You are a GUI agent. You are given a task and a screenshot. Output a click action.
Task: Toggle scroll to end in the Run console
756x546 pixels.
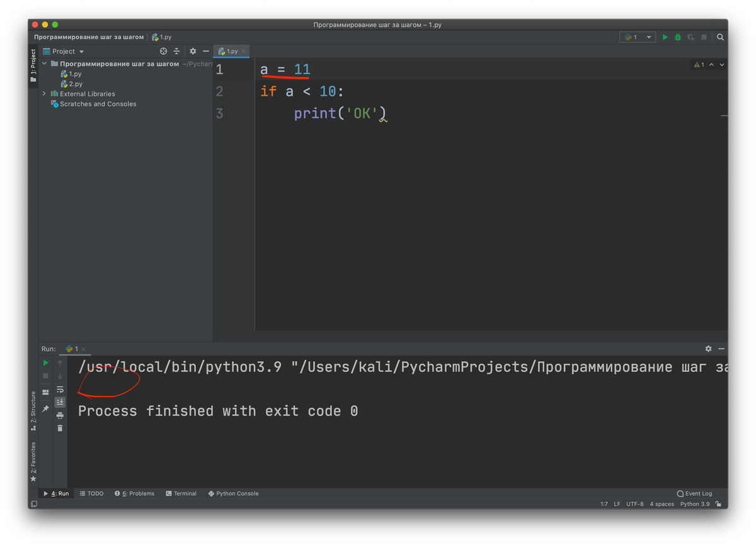(60, 402)
